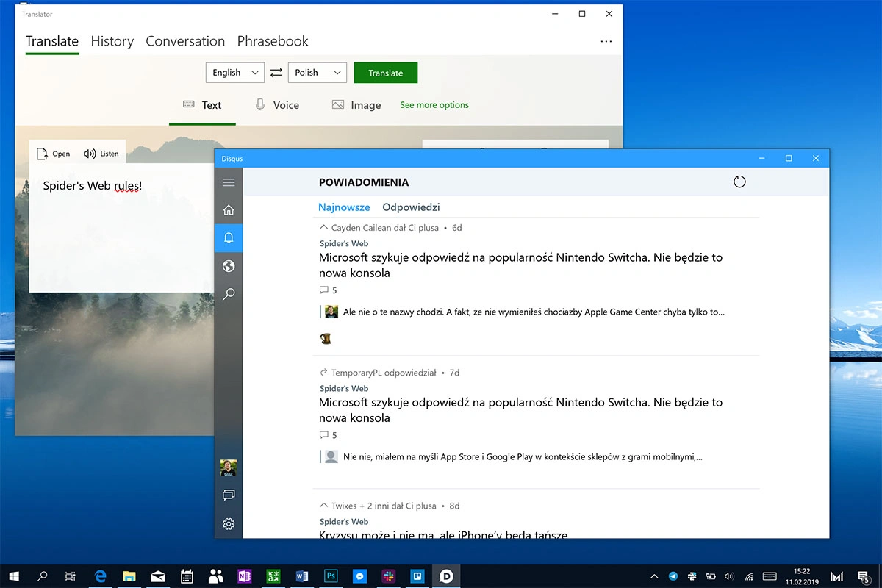
Task: Open Disqus settings gear
Action: tap(229, 523)
